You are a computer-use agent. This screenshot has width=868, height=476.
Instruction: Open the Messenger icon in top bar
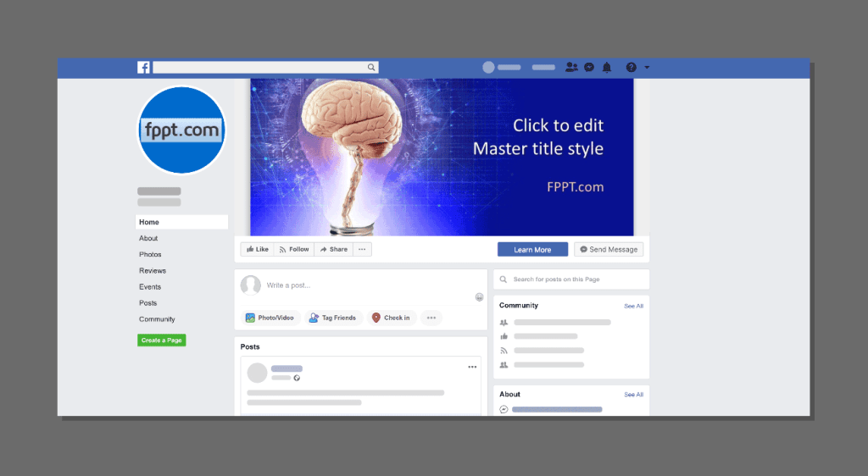589,68
